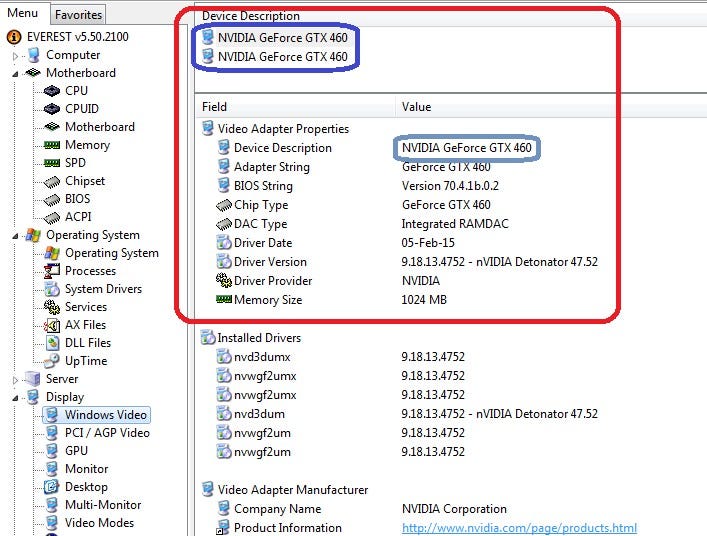Click the Driver Provider gears icon
The height and width of the screenshot is (536, 707).
[224, 280]
